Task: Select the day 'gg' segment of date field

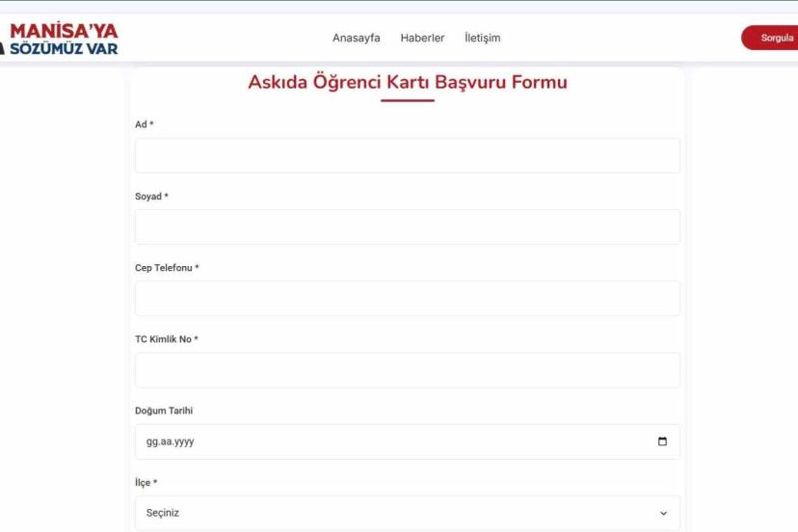Action: [x=151, y=442]
